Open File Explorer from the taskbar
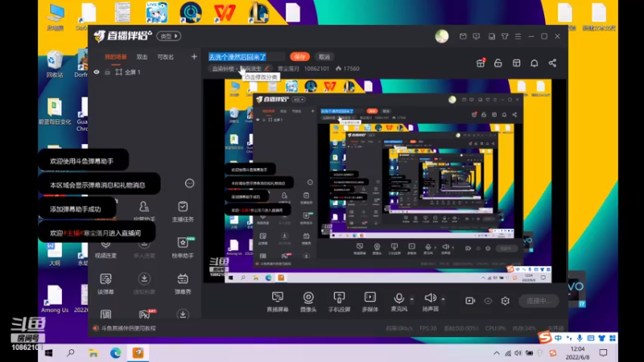The height and width of the screenshot is (362, 644). (x=93, y=353)
